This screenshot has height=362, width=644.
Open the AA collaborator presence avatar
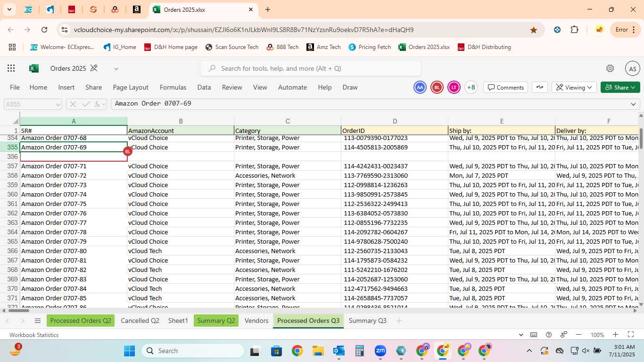420,87
